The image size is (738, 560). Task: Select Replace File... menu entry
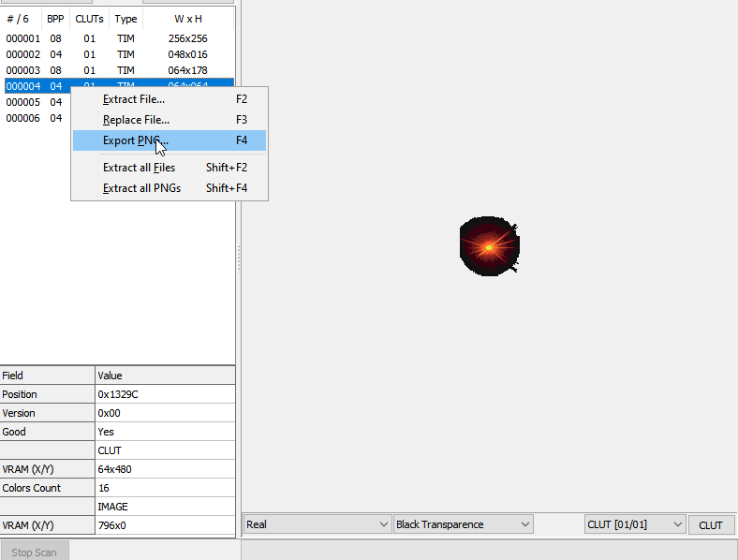(x=136, y=120)
